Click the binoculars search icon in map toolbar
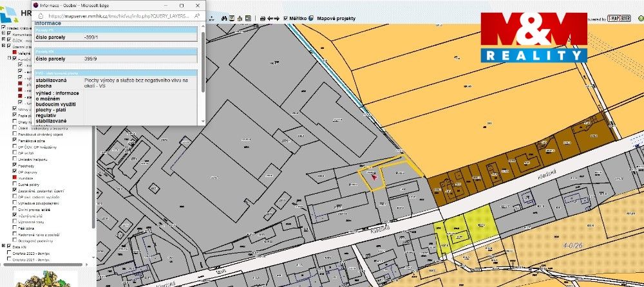 224,19
